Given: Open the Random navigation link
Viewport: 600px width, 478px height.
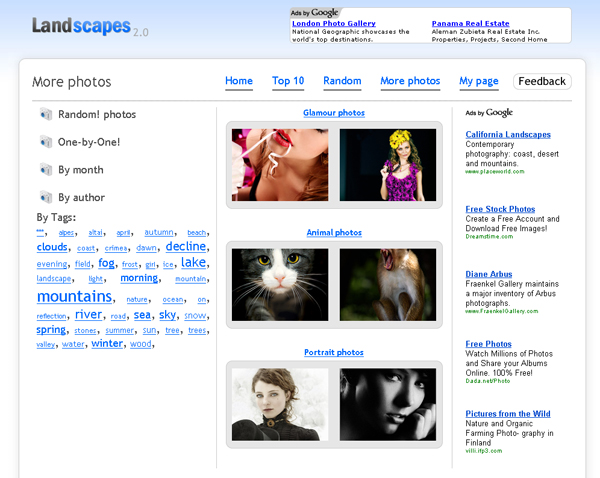Looking at the screenshot, I should [x=342, y=81].
